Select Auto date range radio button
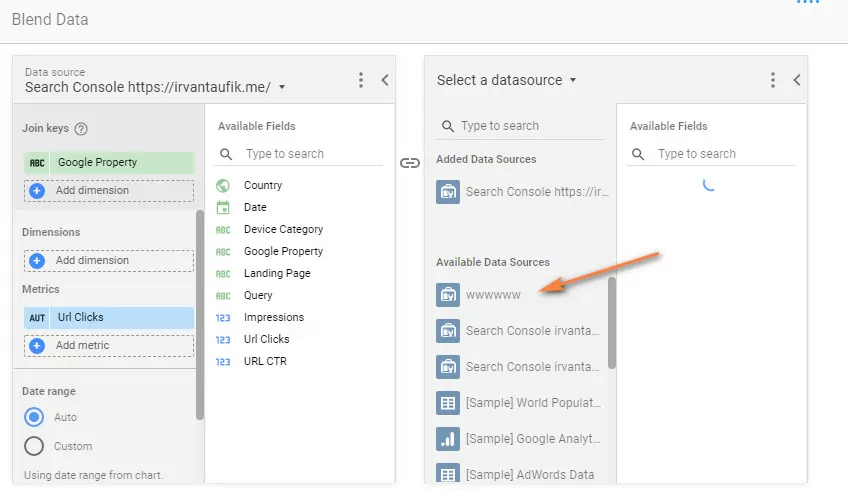The image size is (848, 490). click(34, 417)
